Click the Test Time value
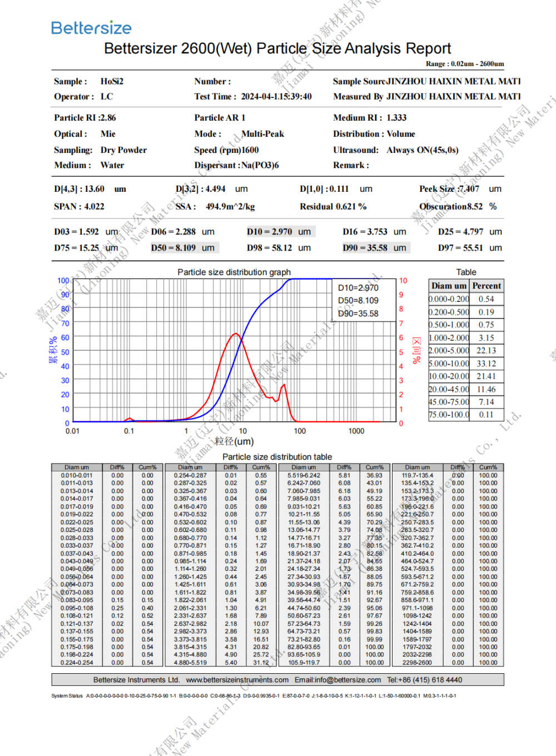Screen dimensions: 556x756 tap(276, 97)
